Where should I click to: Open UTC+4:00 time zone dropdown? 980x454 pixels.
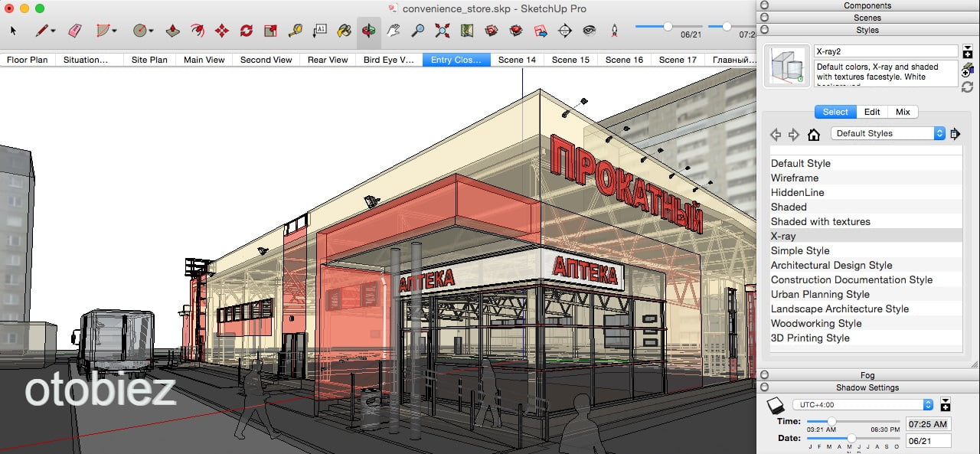point(863,404)
